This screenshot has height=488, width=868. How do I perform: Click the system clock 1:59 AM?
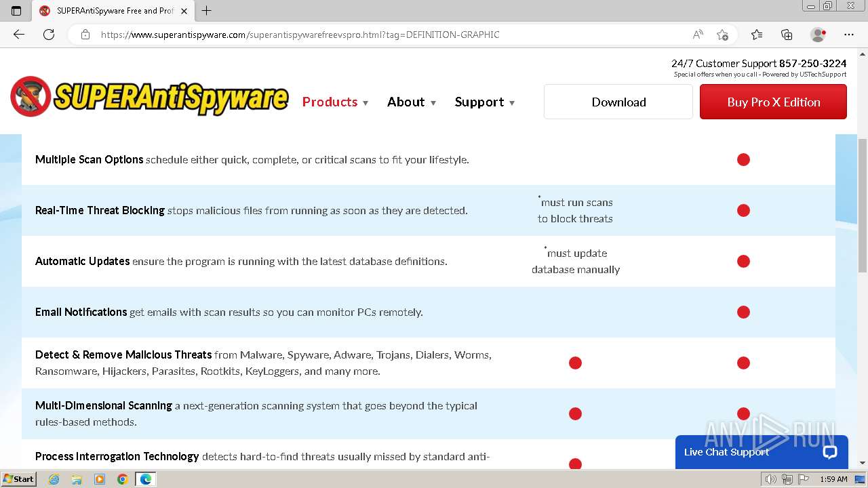click(833, 479)
